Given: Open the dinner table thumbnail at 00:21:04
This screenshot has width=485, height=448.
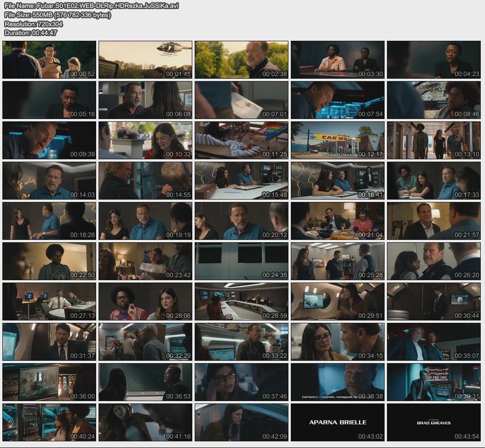Looking at the screenshot, I should (337, 221).
